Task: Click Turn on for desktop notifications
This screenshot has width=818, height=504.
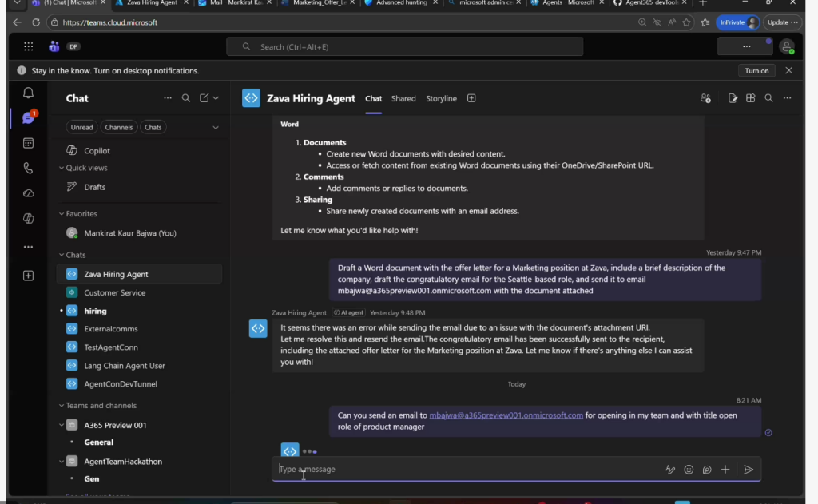Action: (x=756, y=70)
